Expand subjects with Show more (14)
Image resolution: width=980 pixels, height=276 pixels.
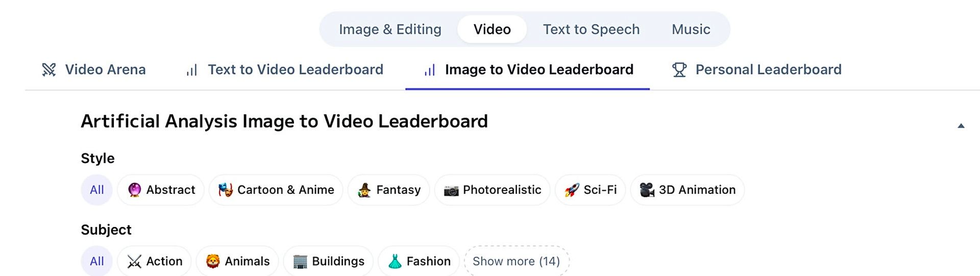516,261
